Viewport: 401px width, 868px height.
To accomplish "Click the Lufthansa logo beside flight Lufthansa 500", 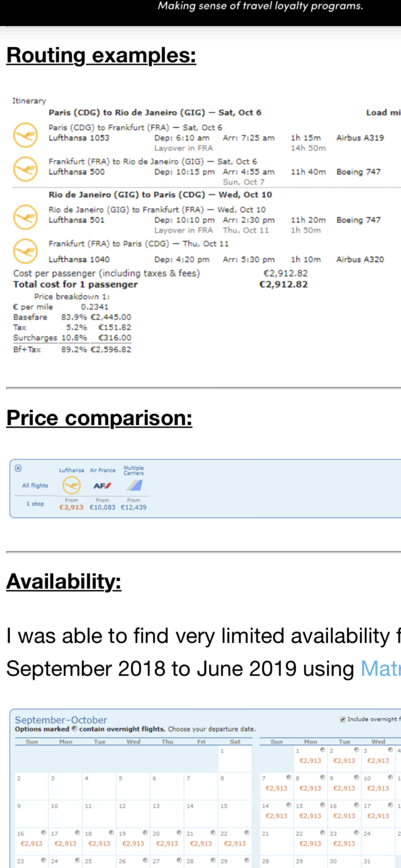I will (25, 169).
